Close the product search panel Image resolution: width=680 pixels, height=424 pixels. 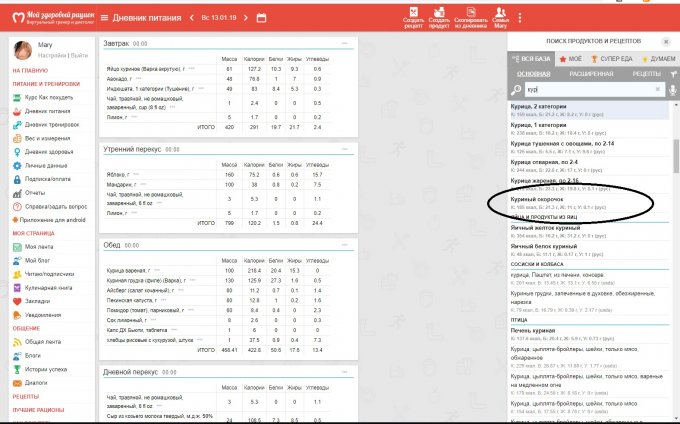coord(668,41)
